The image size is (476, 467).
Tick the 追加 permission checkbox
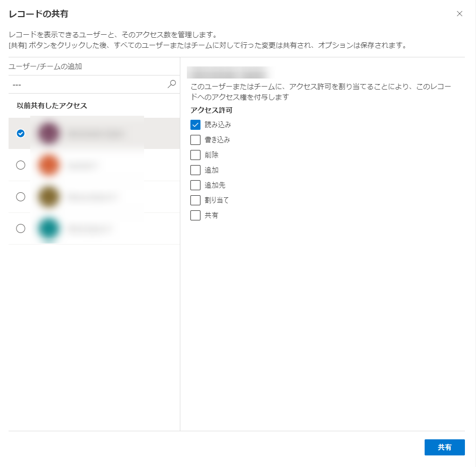195,170
